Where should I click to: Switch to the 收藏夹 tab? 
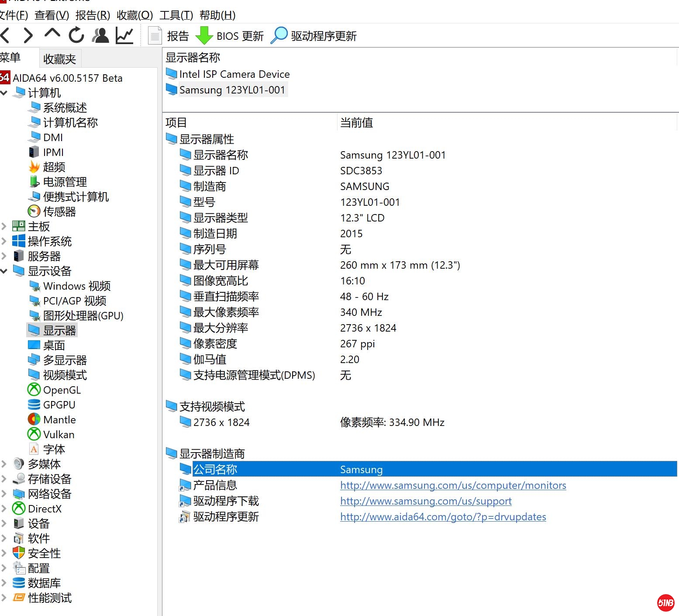tap(59, 58)
